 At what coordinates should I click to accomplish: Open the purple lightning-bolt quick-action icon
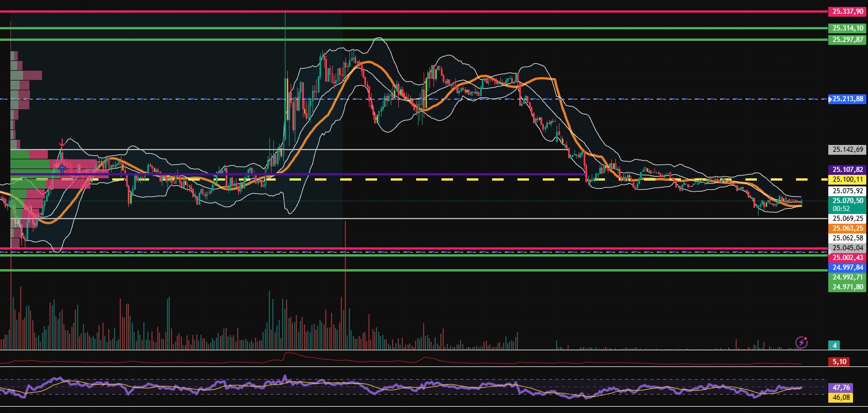802,343
